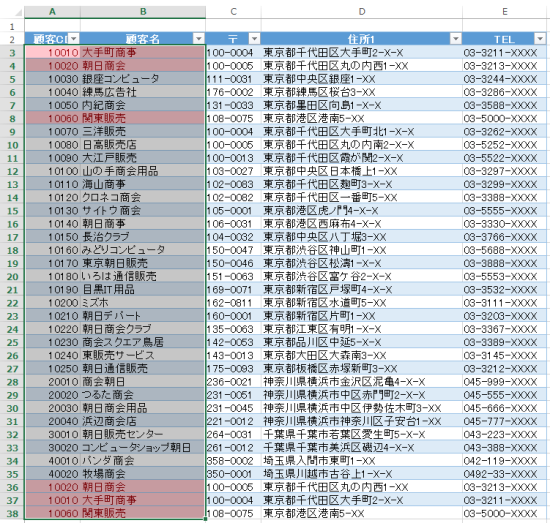This screenshot has height=523, width=550.
Task: Click the cell 10020 in row 4
Action: pos(52,66)
